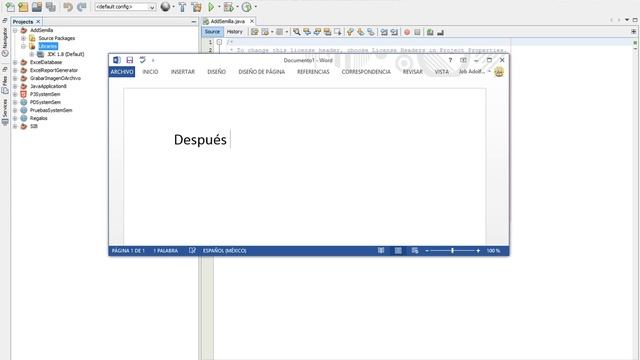Collapse the code fold on line 1
The width and height of the screenshot is (640, 360).
[x=219, y=42]
